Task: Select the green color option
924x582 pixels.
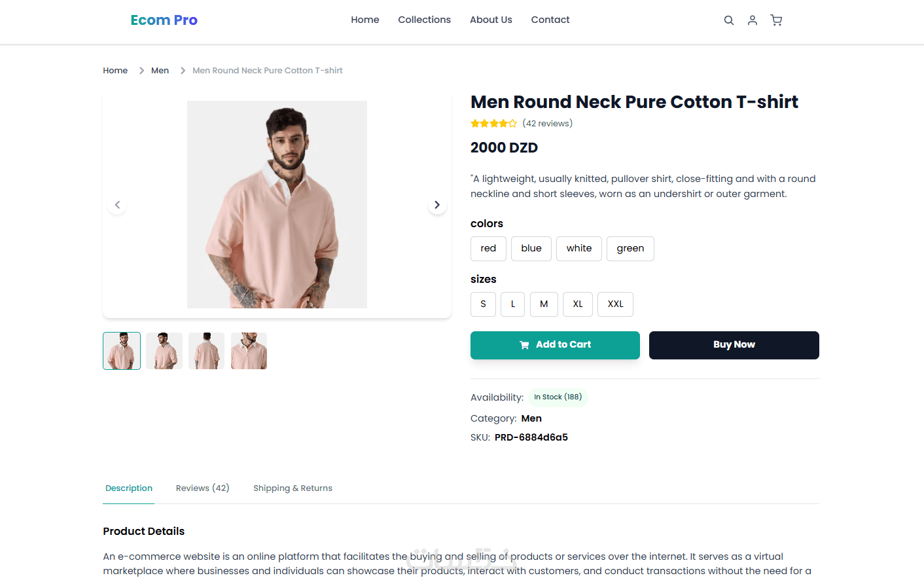Action: (630, 249)
